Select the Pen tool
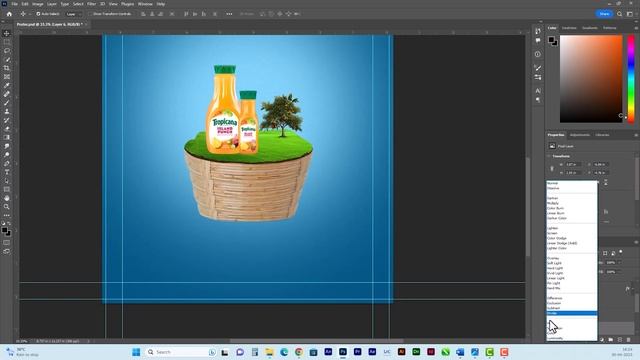Screen dimensions: 640x360 tap(7, 163)
